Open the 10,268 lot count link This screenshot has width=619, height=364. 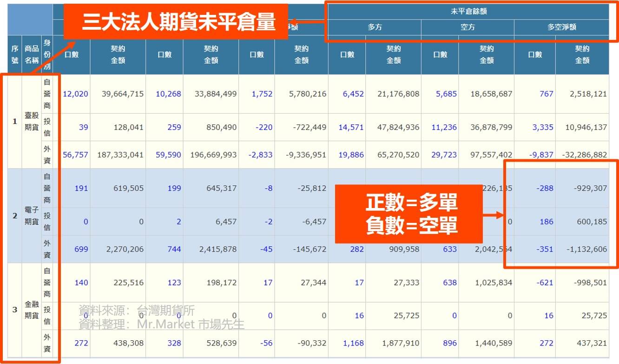(168, 94)
